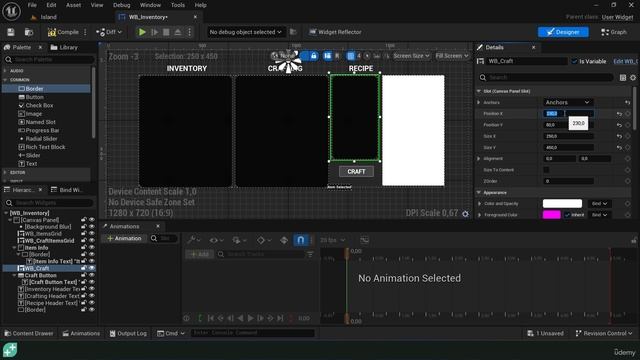Toggle sequencer snapping magnet icon
Image resolution: width=640 pixels, height=360 pixels.
click(x=300, y=240)
